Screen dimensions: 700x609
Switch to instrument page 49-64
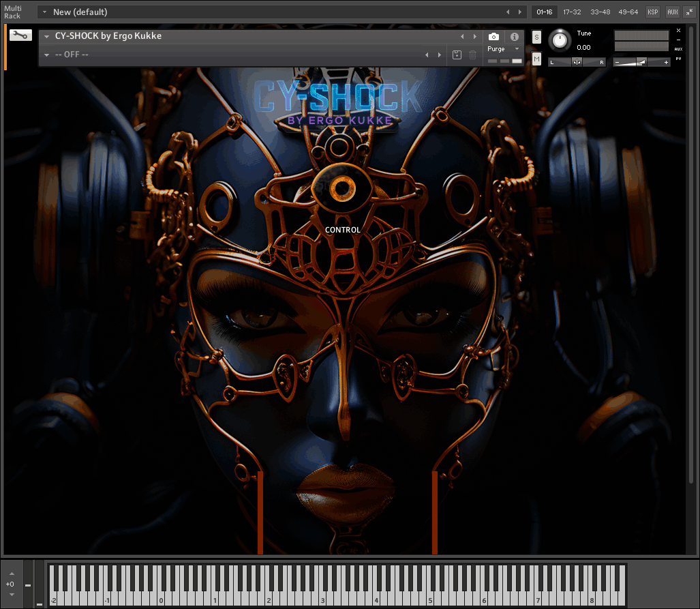click(x=628, y=12)
